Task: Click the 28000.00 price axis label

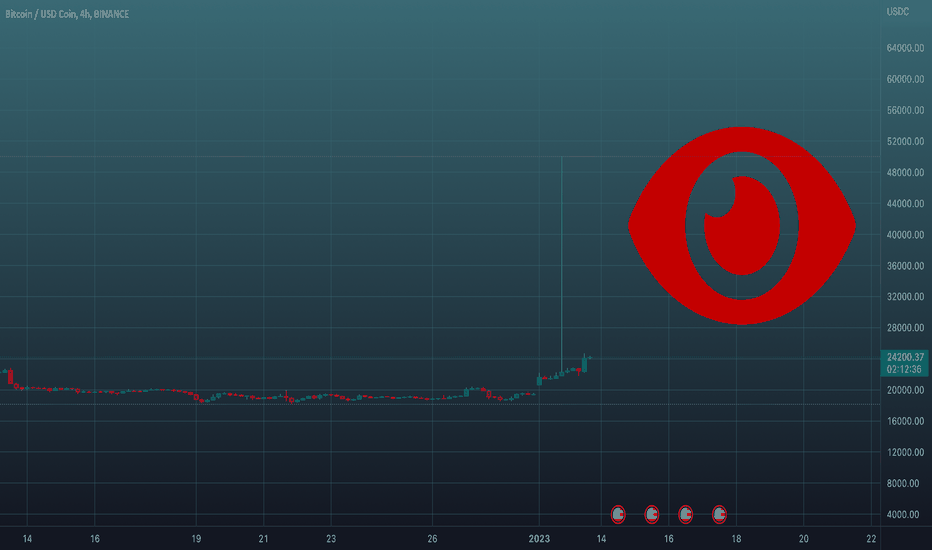Action: pos(905,328)
